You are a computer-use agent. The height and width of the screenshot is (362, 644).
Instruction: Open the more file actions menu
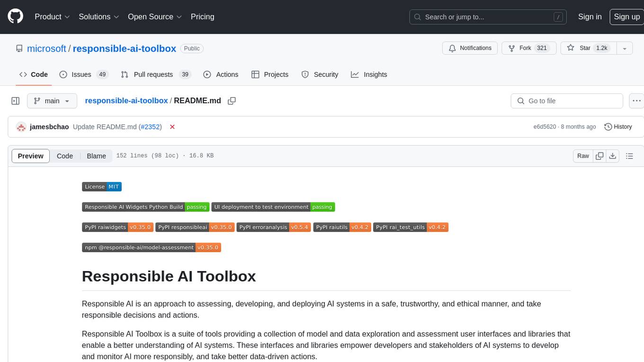click(x=636, y=101)
